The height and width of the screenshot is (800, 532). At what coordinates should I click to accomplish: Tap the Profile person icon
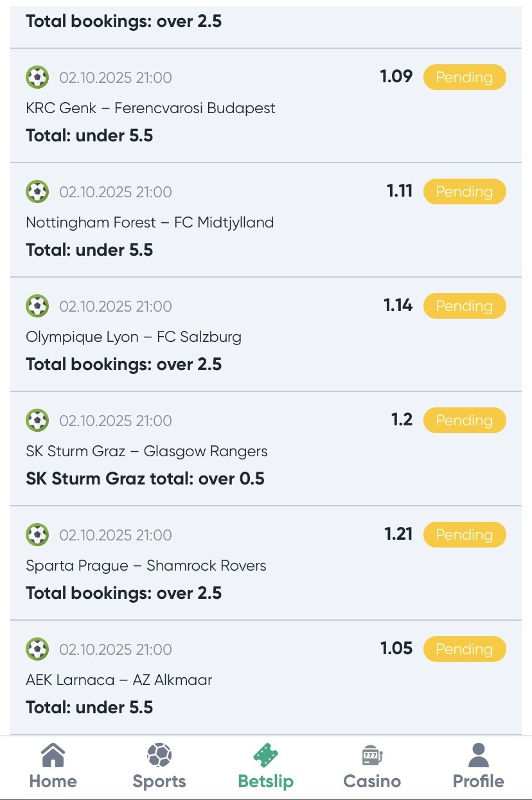pos(478,756)
